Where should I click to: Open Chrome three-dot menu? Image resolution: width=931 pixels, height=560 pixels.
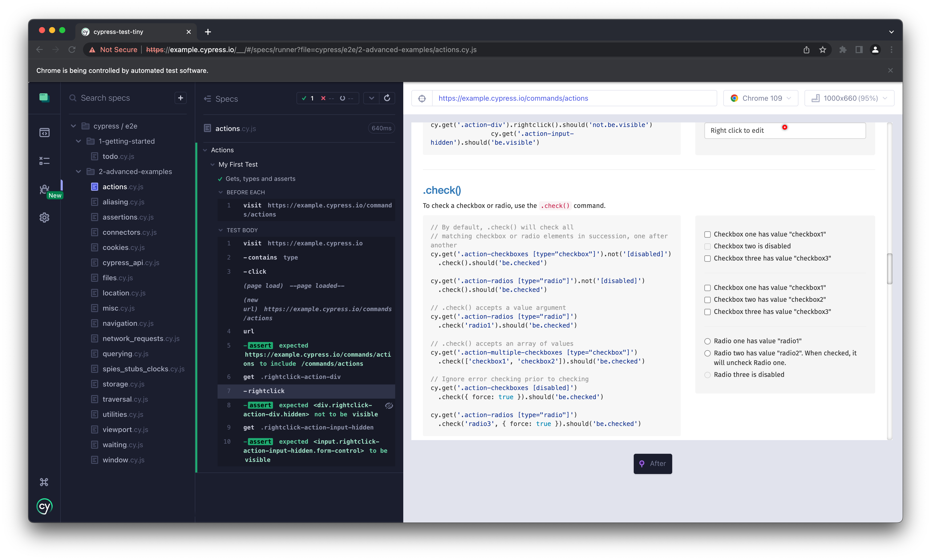point(891,50)
